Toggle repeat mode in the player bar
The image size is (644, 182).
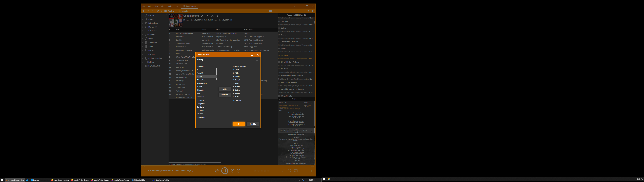coord(284,171)
